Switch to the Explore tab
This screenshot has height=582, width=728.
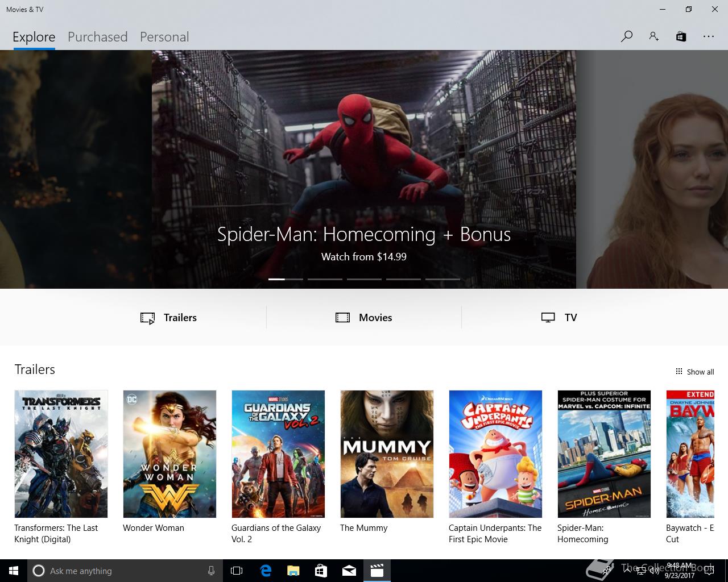tap(34, 37)
